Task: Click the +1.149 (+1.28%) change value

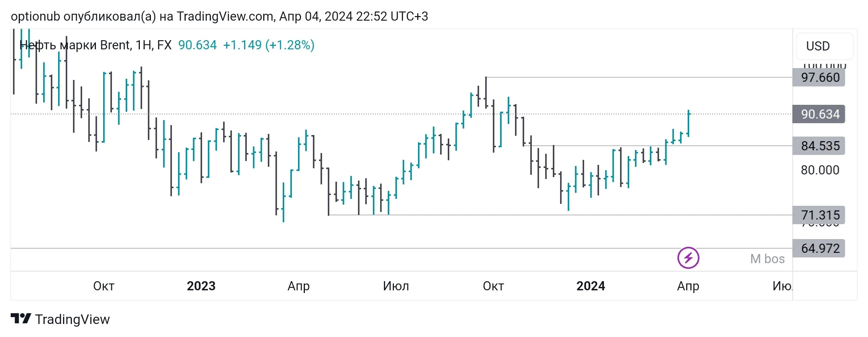Action: (269, 45)
